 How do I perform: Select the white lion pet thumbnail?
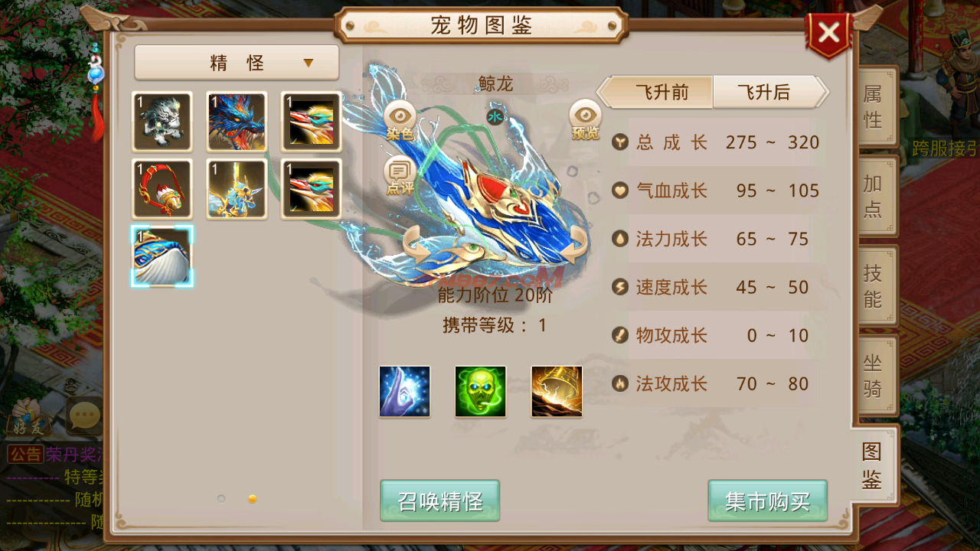coord(162,122)
